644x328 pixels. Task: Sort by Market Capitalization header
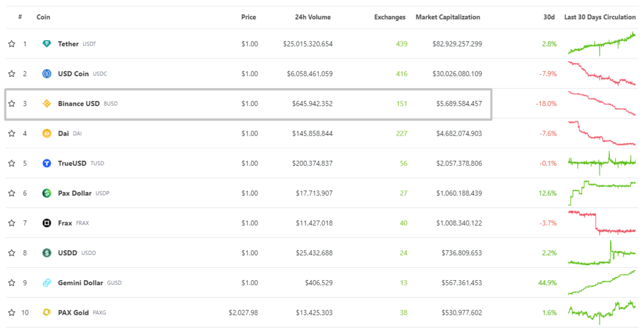coord(448,17)
